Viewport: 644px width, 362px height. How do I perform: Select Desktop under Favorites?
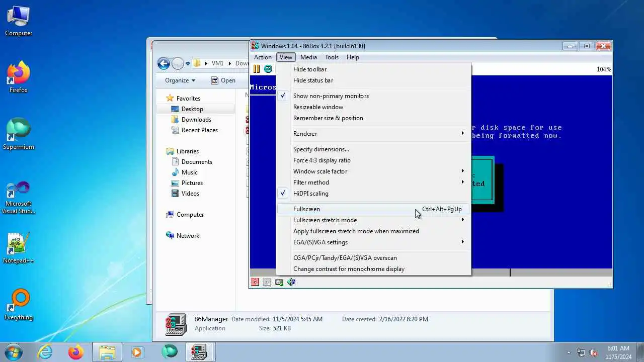[x=196, y=109]
